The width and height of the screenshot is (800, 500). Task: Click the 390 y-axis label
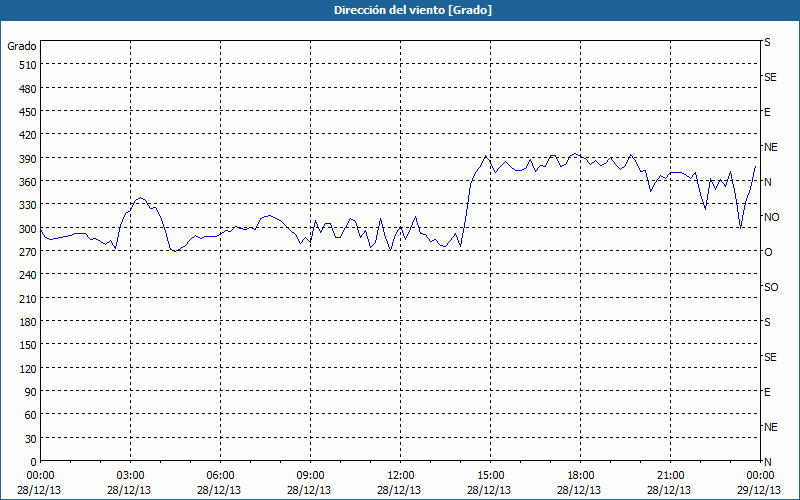(x=29, y=159)
